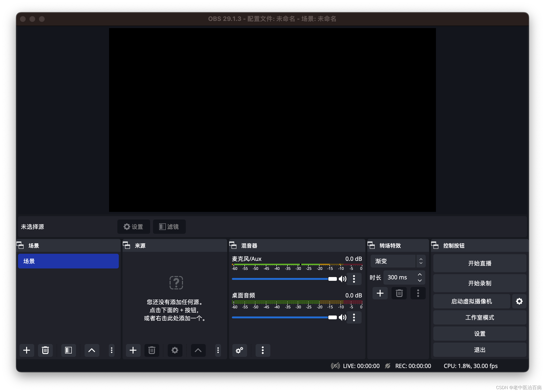
Task: Open source properties gear in Sources panel
Action: click(x=175, y=350)
